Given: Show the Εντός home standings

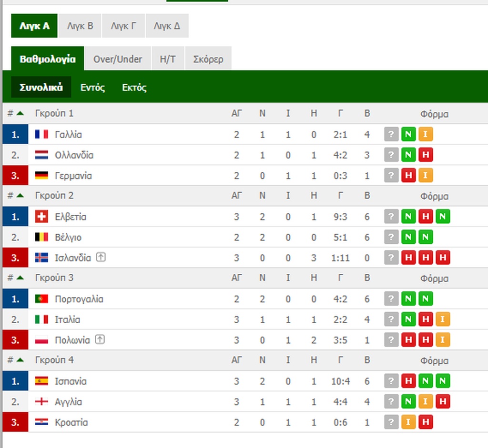Looking at the screenshot, I should click(x=92, y=88).
